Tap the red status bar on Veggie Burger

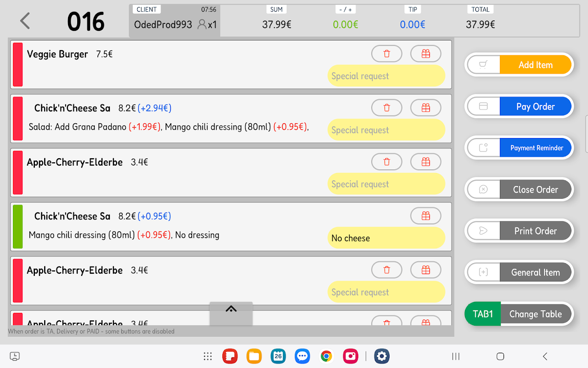(x=17, y=64)
